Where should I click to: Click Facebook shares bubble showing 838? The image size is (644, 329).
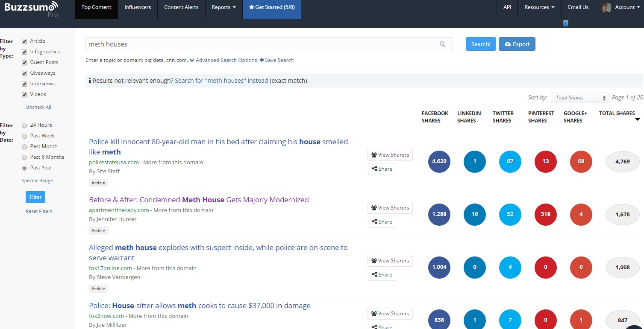[439, 319]
